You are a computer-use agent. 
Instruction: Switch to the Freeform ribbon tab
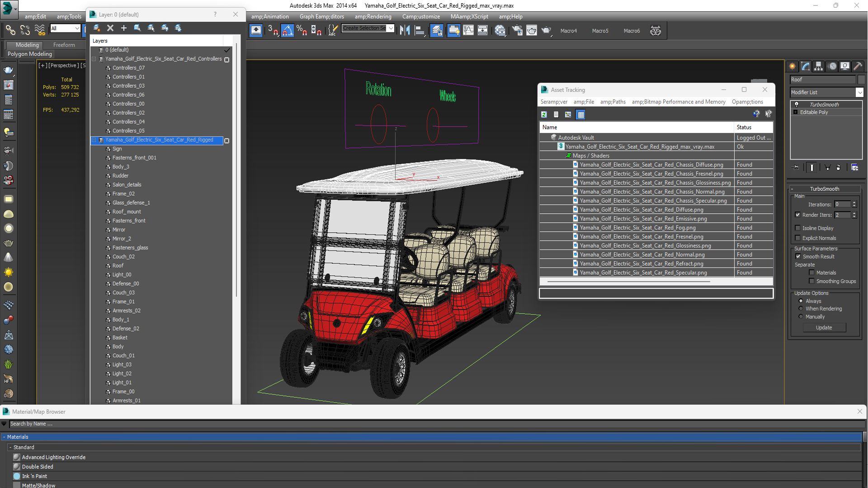click(64, 45)
